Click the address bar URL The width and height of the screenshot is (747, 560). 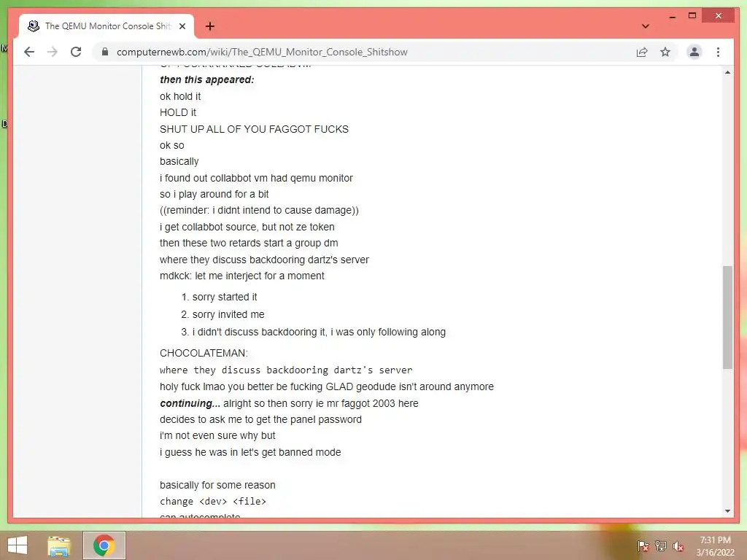pyautogui.click(x=262, y=52)
